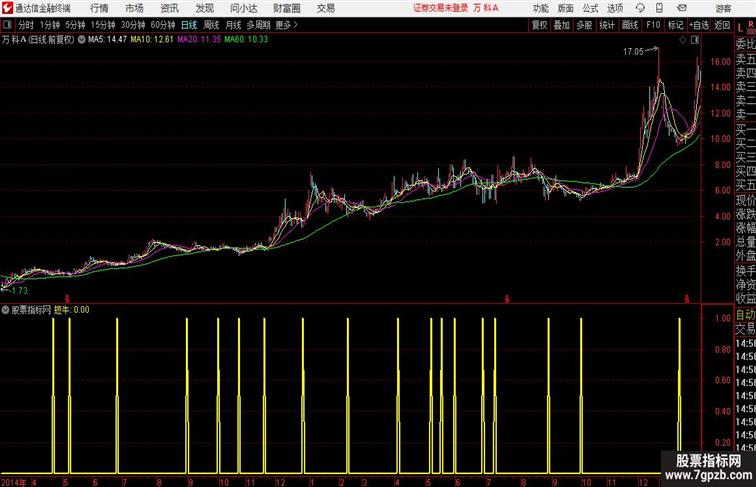Switch to 5分钟 period

click(x=75, y=25)
